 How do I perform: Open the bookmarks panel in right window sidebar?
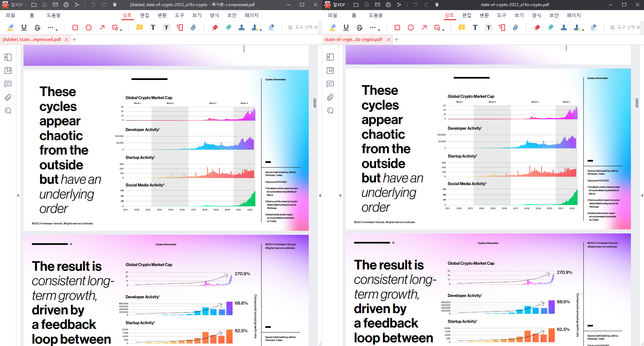[330, 71]
